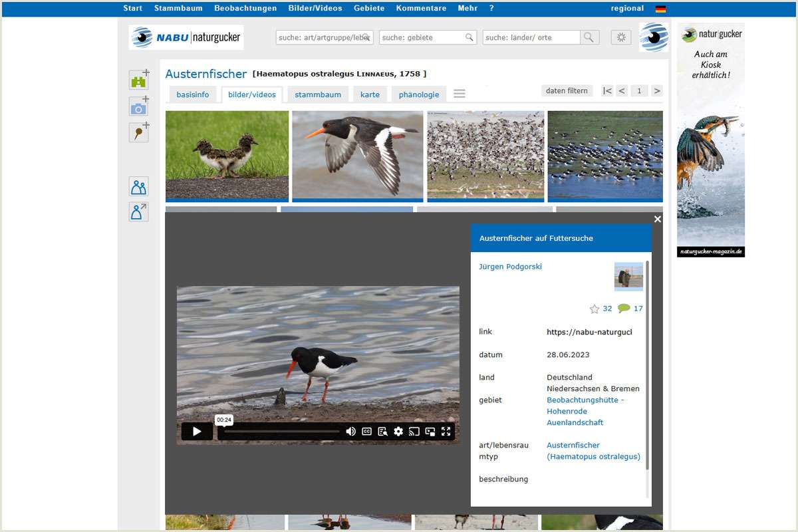
Task: Toggle closed captions on the video
Action: click(366, 431)
